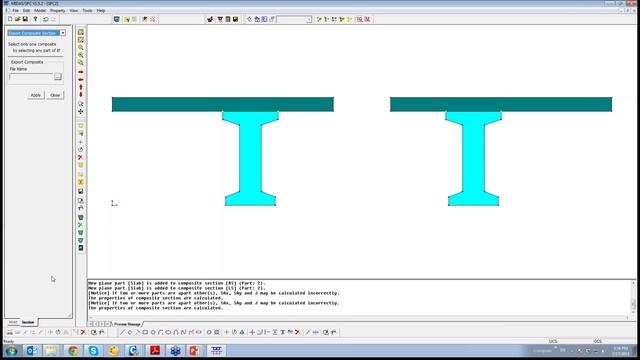Click the message window vertical scrollbar
This screenshot has width=640, height=360.
coord(633,298)
